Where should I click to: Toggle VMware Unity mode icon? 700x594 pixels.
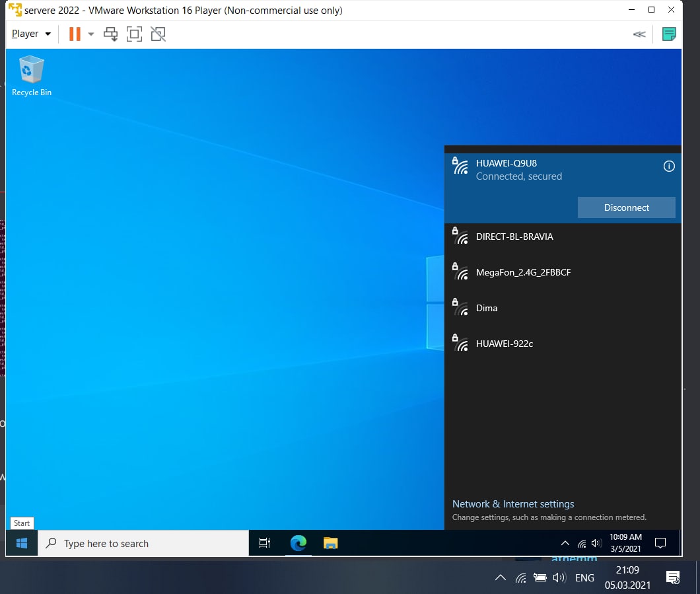pos(158,34)
